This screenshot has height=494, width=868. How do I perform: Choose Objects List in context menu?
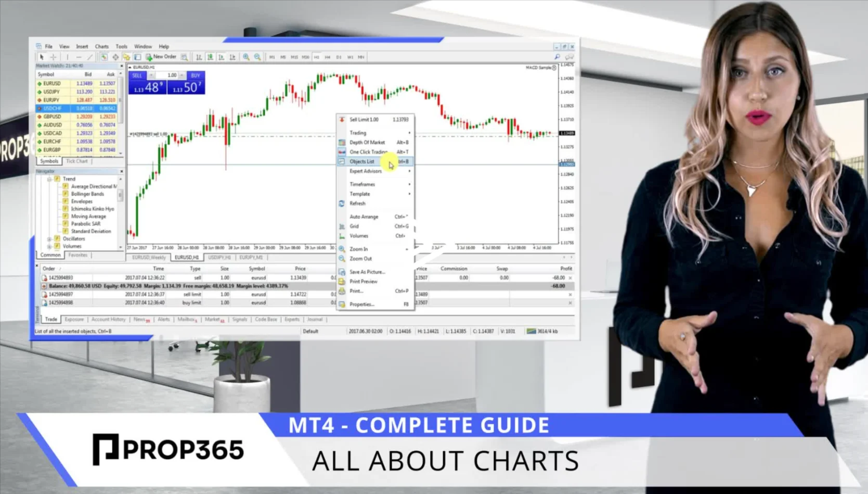[375, 161]
